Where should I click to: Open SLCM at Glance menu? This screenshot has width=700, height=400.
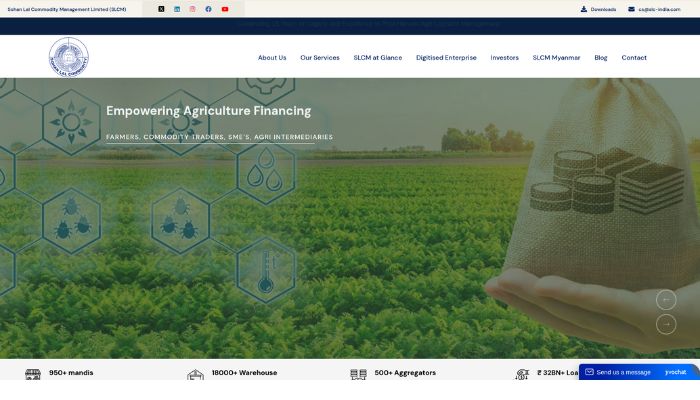click(x=378, y=58)
